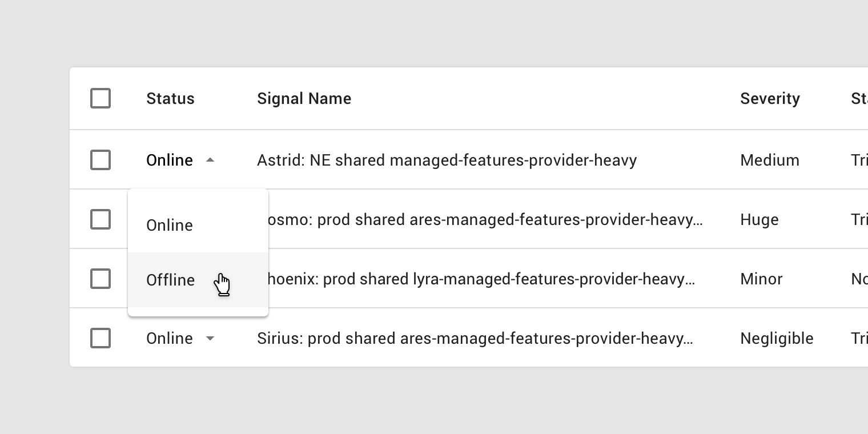Viewport: 868px width, 434px height.
Task: Select Offline option in status menu
Action: pyautogui.click(x=198, y=280)
